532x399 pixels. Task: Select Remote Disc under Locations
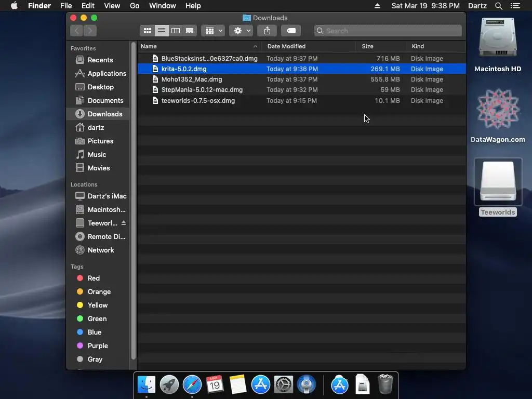pos(98,237)
